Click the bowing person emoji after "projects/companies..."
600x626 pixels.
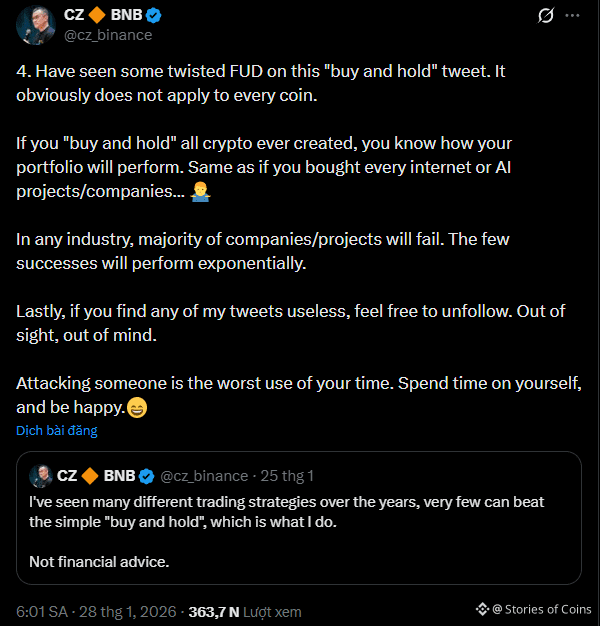pyautogui.click(x=200, y=191)
